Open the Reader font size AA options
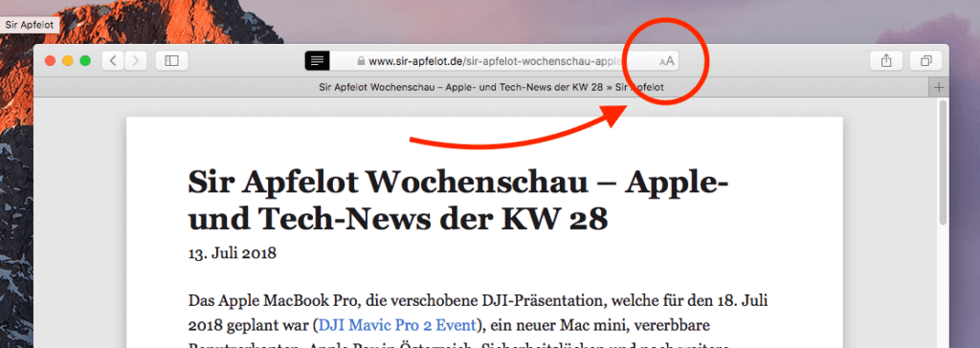The width and height of the screenshot is (980, 348). click(667, 61)
